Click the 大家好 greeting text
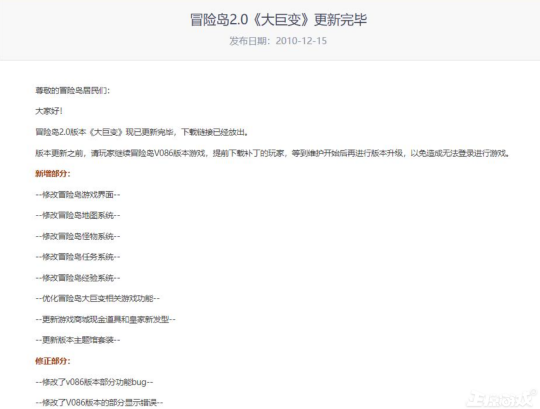The height and width of the screenshot is (409, 540). (x=49, y=111)
